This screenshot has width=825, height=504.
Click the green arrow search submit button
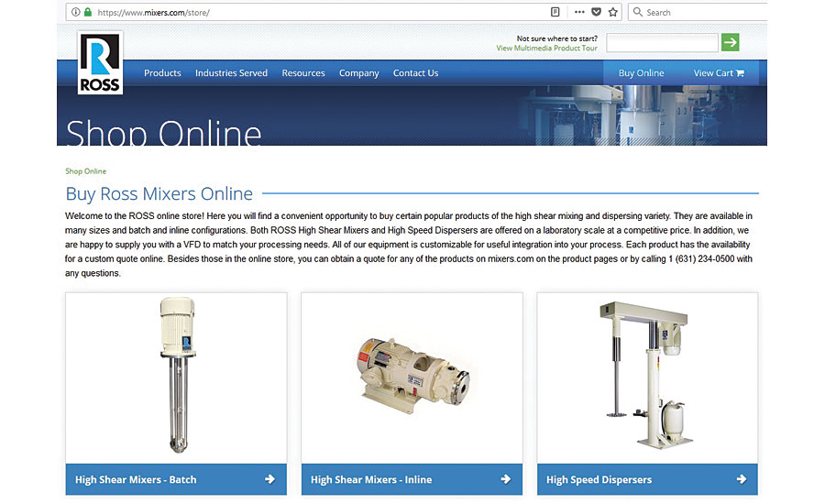pos(730,42)
